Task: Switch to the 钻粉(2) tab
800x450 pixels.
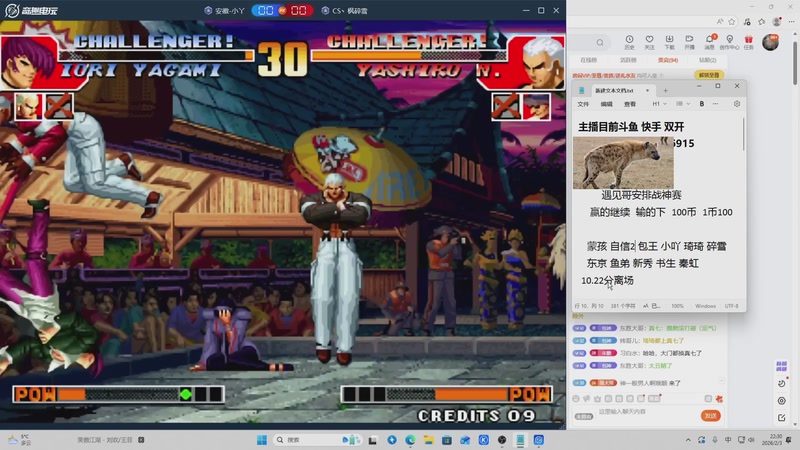Action: [707, 60]
